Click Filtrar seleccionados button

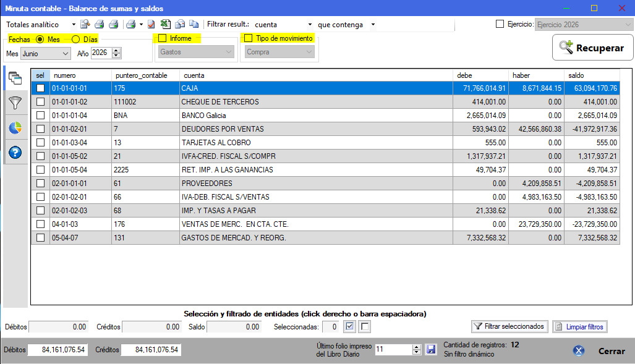[x=510, y=326]
